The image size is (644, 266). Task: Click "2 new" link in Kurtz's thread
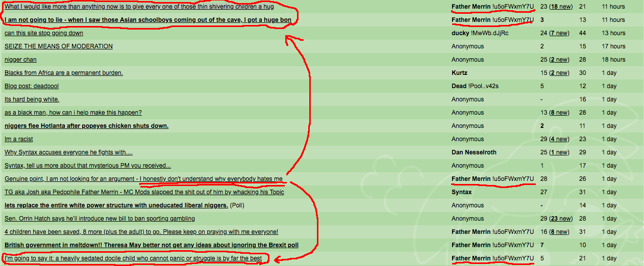pyautogui.click(x=559, y=73)
